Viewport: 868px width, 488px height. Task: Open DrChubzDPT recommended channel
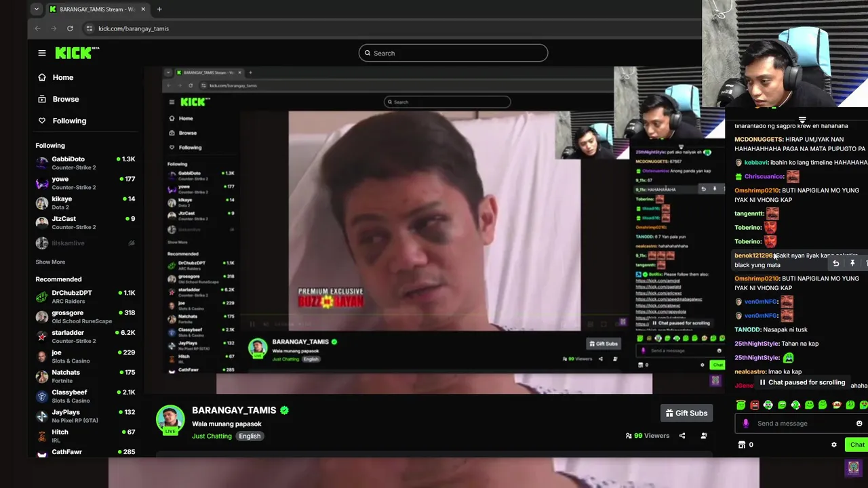pyautogui.click(x=85, y=296)
